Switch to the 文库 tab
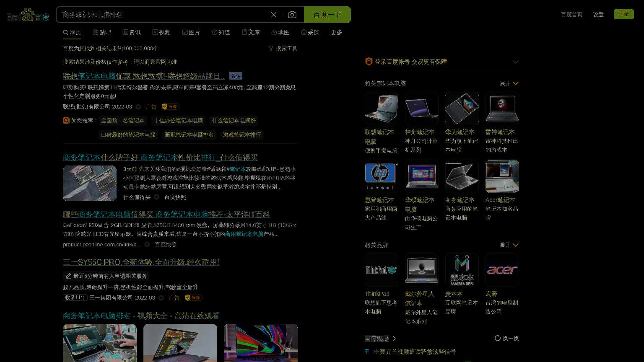The image size is (644, 362). tap(251, 32)
